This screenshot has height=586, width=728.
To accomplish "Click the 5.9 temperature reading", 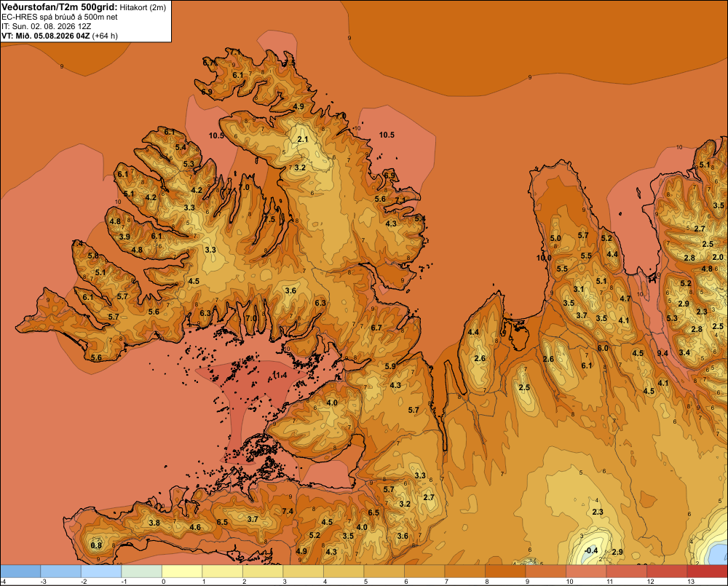I will (390, 366).
